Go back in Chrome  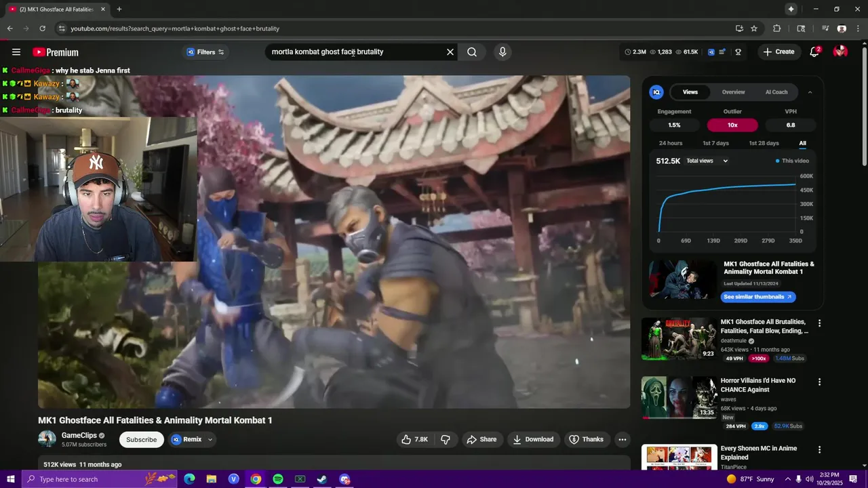pyautogui.click(x=9, y=28)
